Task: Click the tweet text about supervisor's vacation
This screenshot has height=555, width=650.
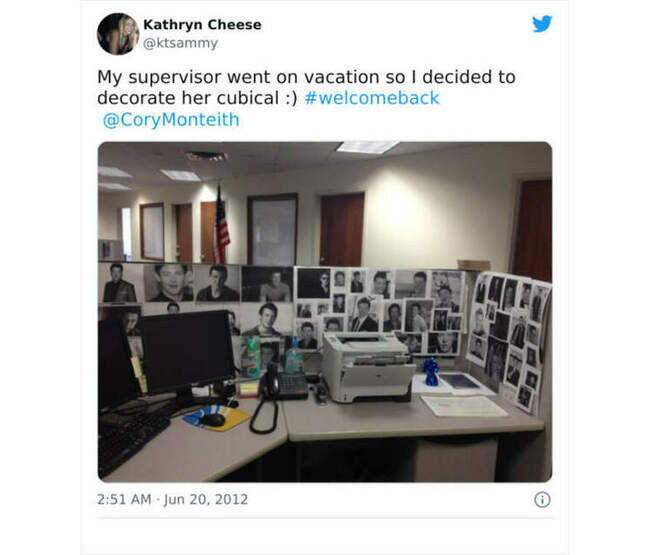Action: pyautogui.click(x=306, y=87)
